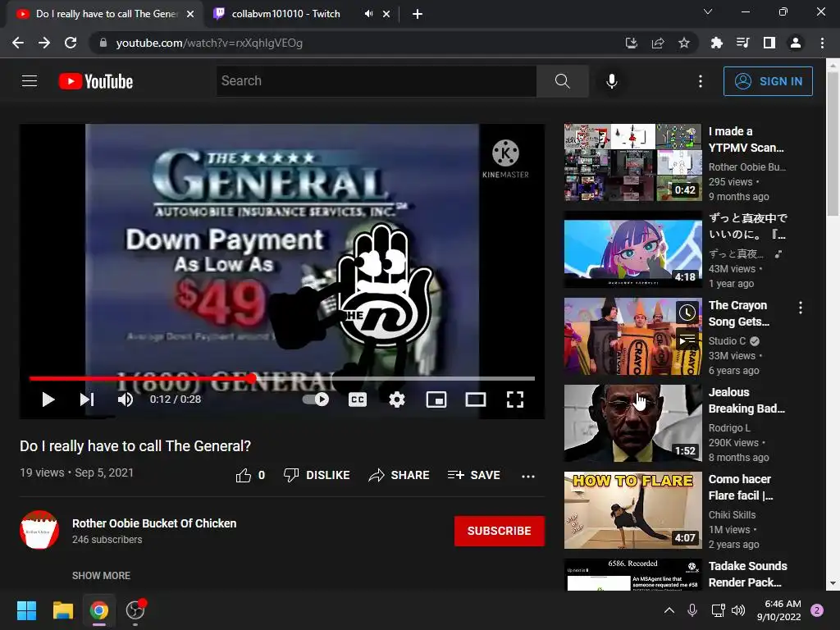Show hidden tray icons chevron
The width and height of the screenshot is (840, 630).
coord(669,610)
